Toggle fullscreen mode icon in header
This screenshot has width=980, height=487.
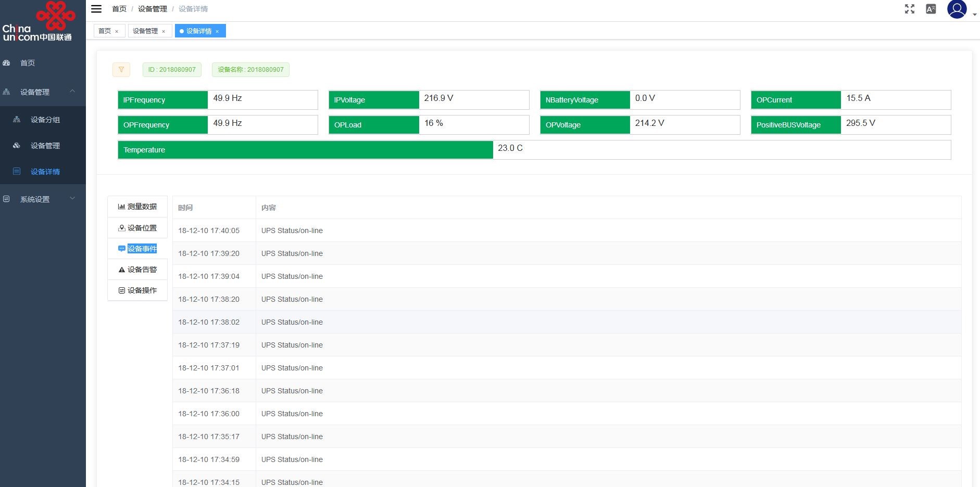click(x=910, y=9)
